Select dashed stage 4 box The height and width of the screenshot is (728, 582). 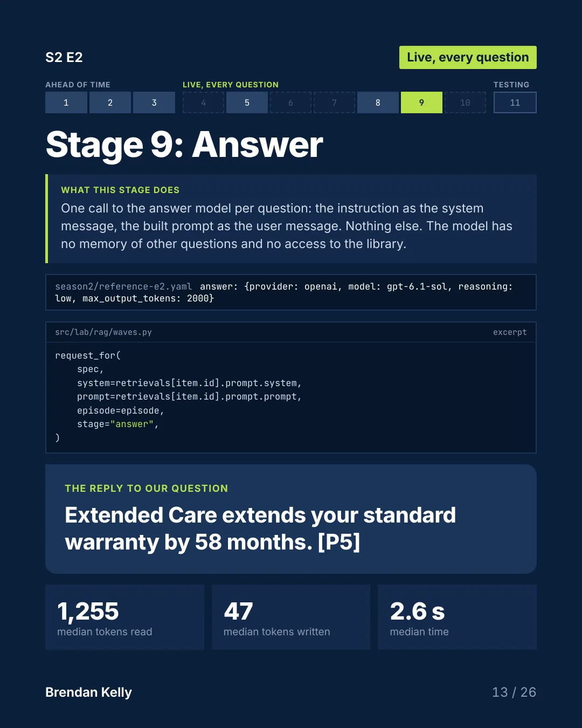203,102
